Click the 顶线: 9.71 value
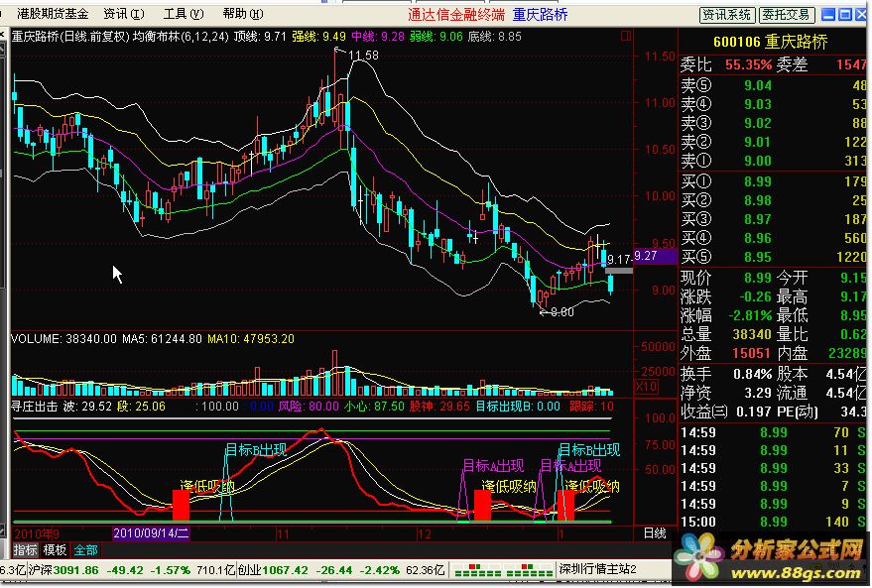The height and width of the screenshot is (588, 872). pyautogui.click(x=260, y=37)
